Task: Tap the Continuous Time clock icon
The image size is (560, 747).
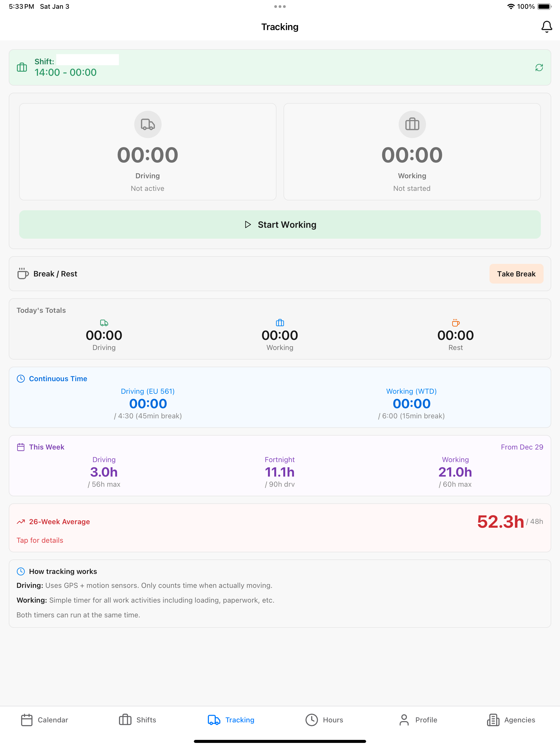Action: (21, 379)
